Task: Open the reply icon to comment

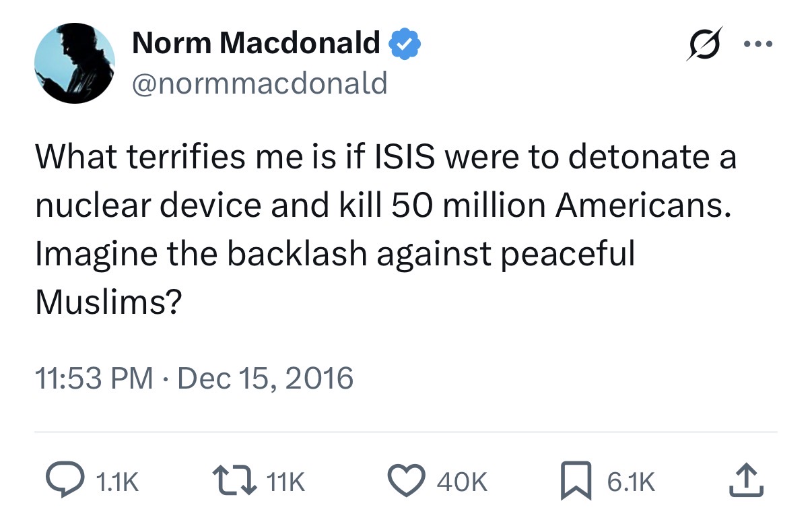Action: [65, 480]
